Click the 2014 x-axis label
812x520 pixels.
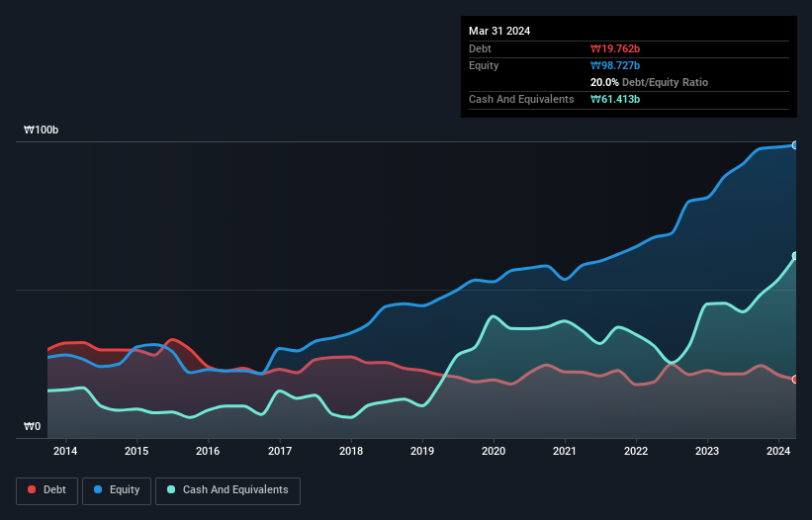coord(65,451)
